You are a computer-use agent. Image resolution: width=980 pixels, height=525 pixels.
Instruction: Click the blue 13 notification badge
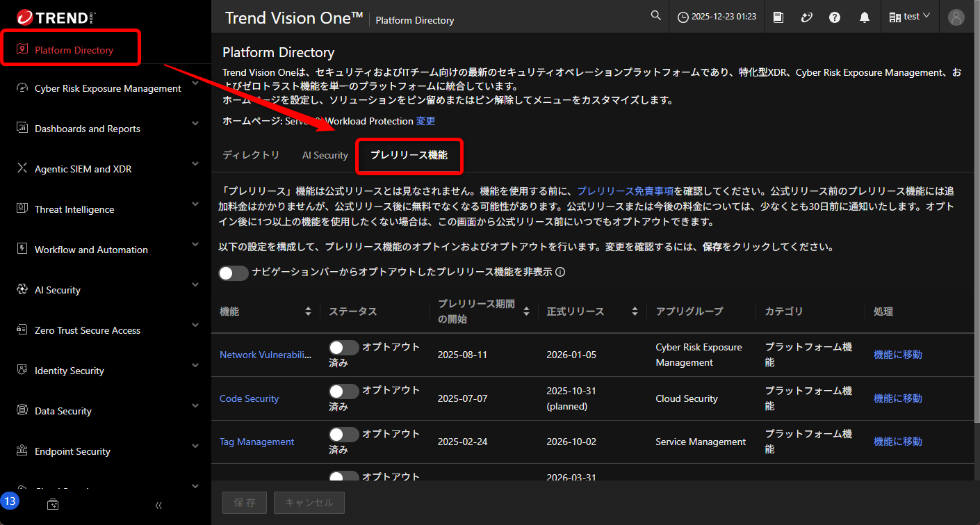click(10, 501)
